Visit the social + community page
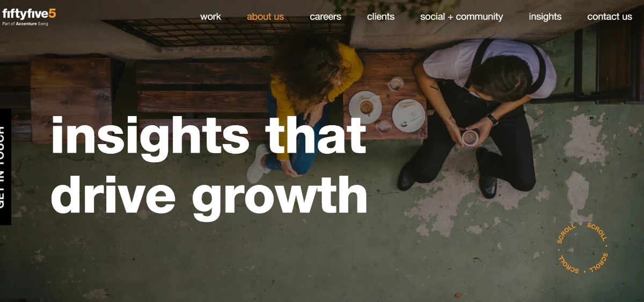This screenshot has height=302, width=644. (x=462, y=17)
